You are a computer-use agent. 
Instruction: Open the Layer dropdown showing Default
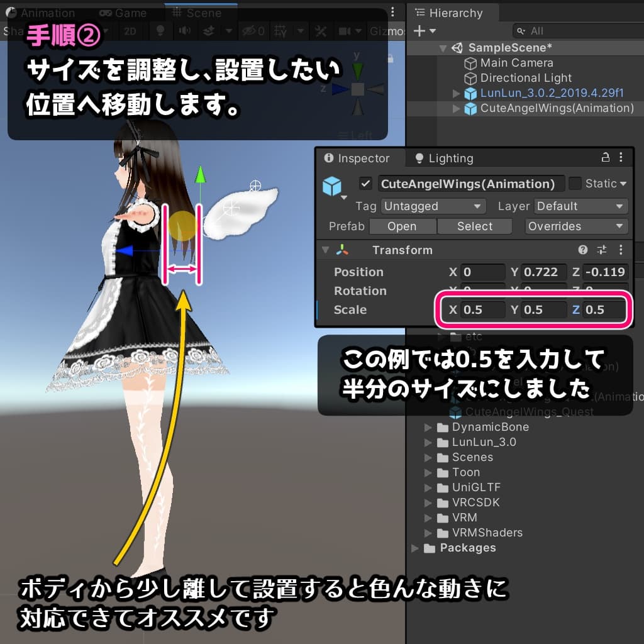point(579,206)
